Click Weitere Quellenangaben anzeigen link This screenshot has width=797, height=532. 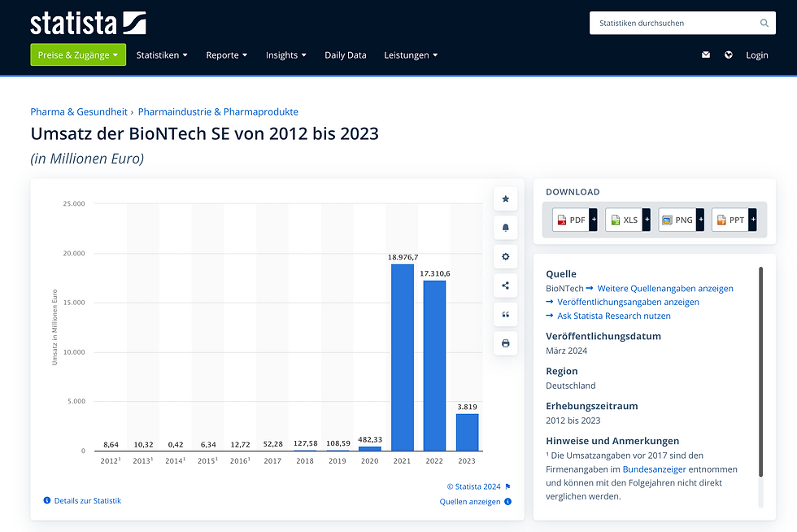(665, 289)
